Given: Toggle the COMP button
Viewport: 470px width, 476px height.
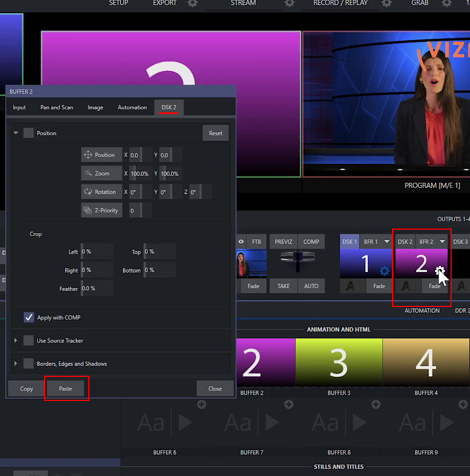Looking at the screenshot, I should [x=311, y=242].
